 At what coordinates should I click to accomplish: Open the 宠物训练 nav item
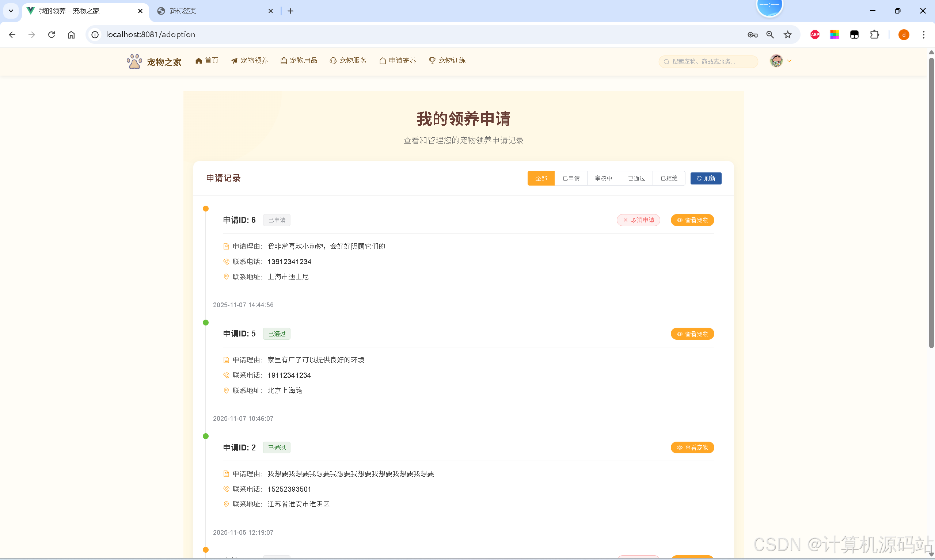(x=447, y=60)
